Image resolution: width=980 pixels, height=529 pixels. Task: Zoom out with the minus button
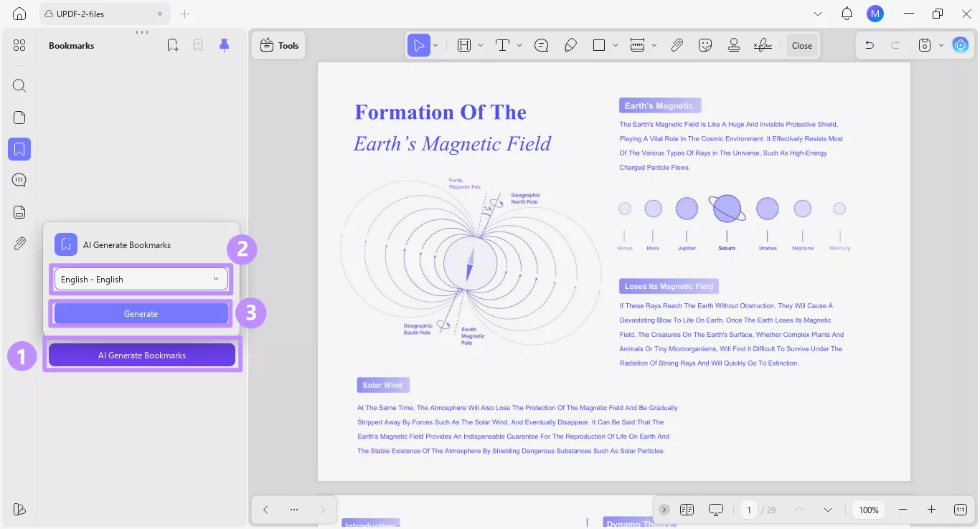pos(903,510)
